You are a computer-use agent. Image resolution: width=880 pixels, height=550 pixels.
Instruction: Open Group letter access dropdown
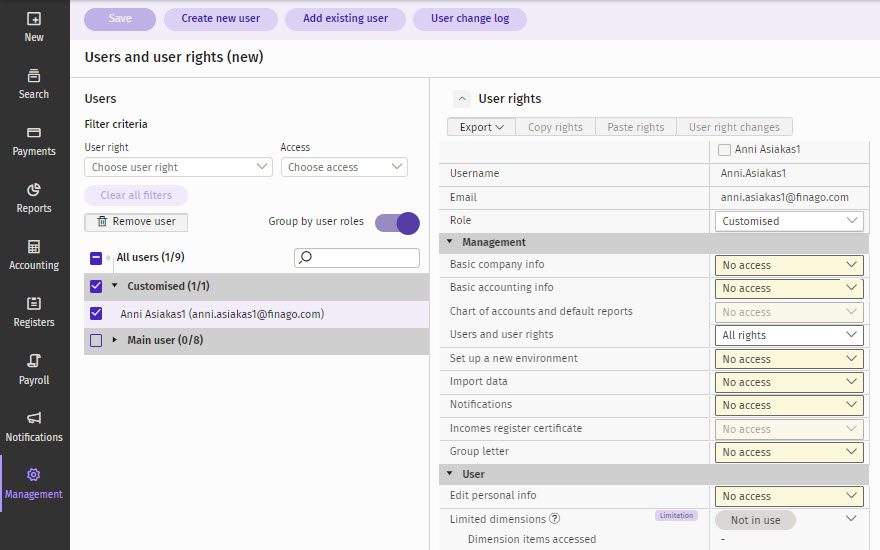click(789, 452)
